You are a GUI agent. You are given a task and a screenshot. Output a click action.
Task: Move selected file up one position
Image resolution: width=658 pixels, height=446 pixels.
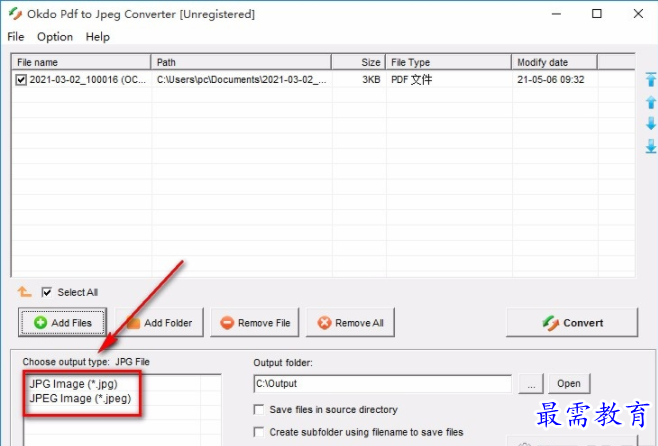coord(650,102)
